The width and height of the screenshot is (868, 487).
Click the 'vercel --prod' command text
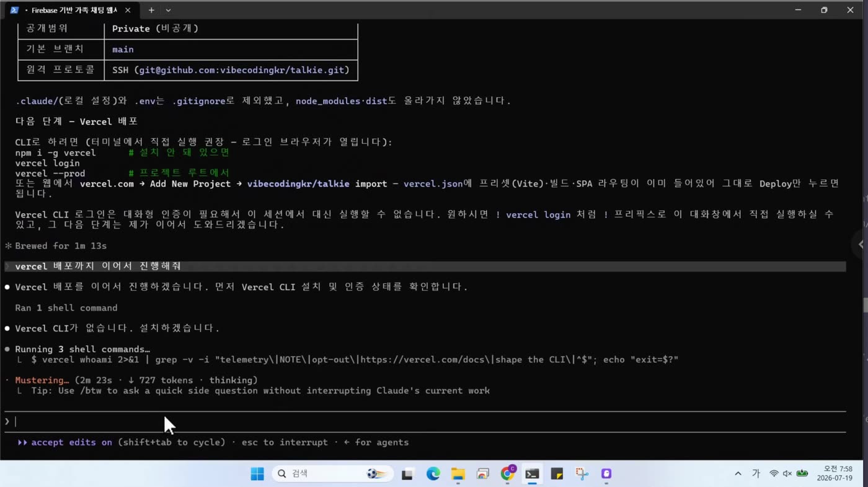pyautogui.click(x=50, y=173)
